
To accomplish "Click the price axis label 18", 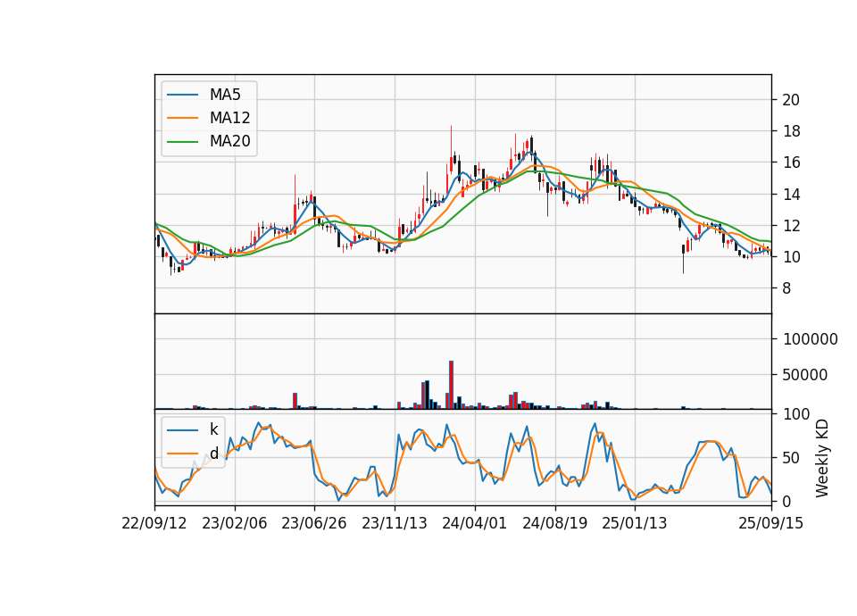I will (791, 131).
